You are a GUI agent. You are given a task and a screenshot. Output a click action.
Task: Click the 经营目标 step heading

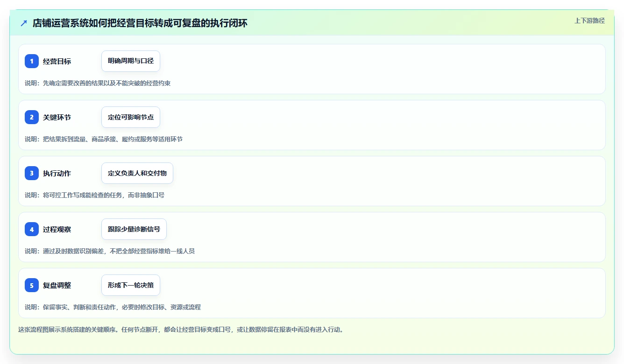tap(57, 61)
